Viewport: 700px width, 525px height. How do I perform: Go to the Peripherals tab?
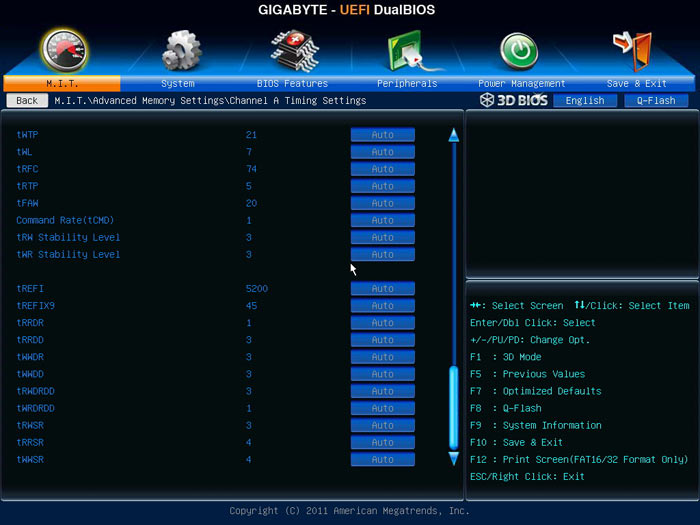(407, 83)
